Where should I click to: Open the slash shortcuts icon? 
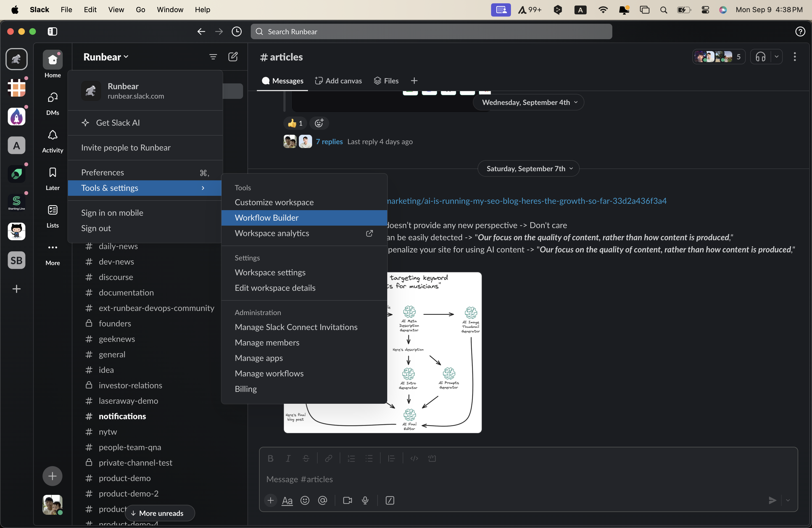coord(390,500)
